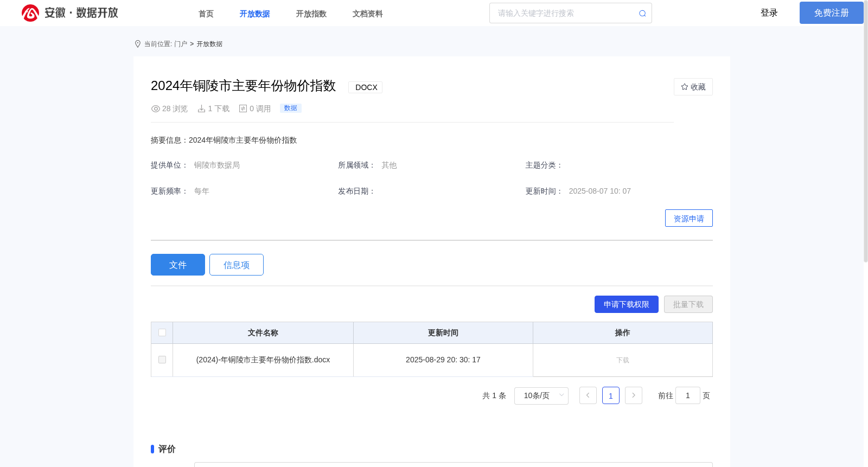Viewport: 868px width, 467px height.
Task: Click the 门户 breadcrumb link
Action: 181,44
